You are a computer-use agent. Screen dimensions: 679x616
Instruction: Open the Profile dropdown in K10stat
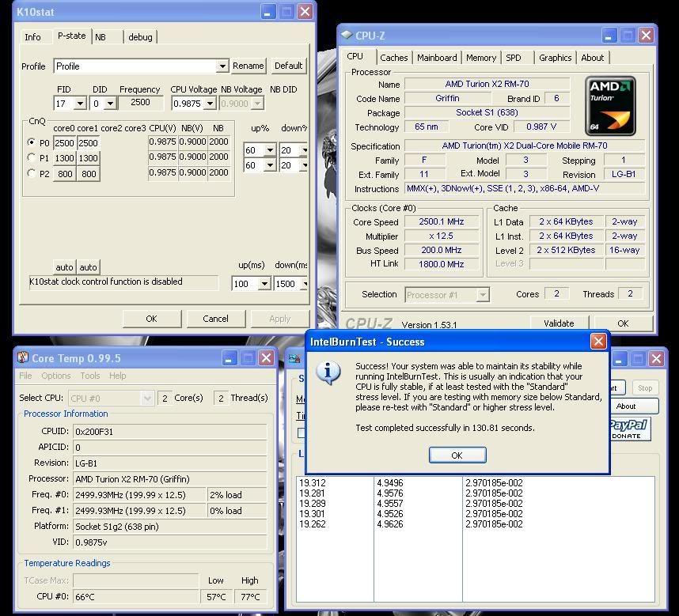pos(222,66)
